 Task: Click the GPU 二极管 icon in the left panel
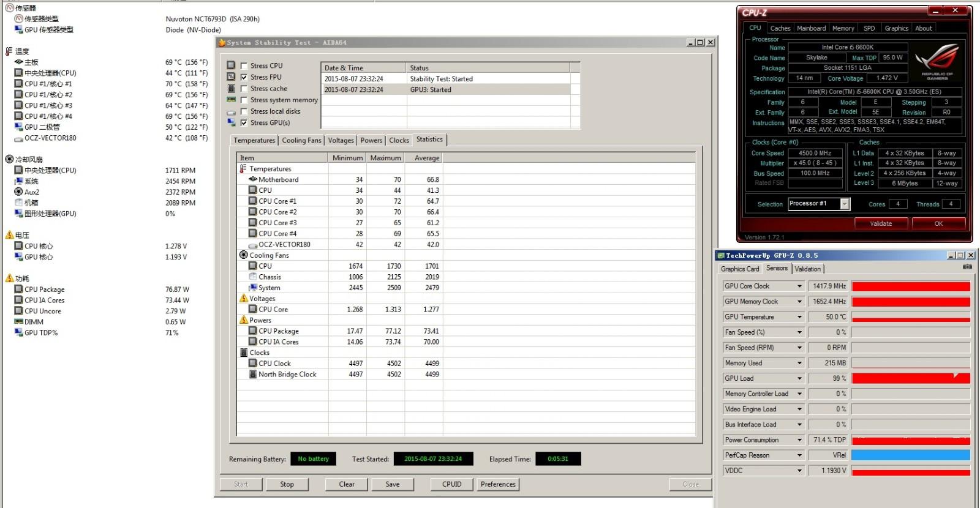pos(18,127)
